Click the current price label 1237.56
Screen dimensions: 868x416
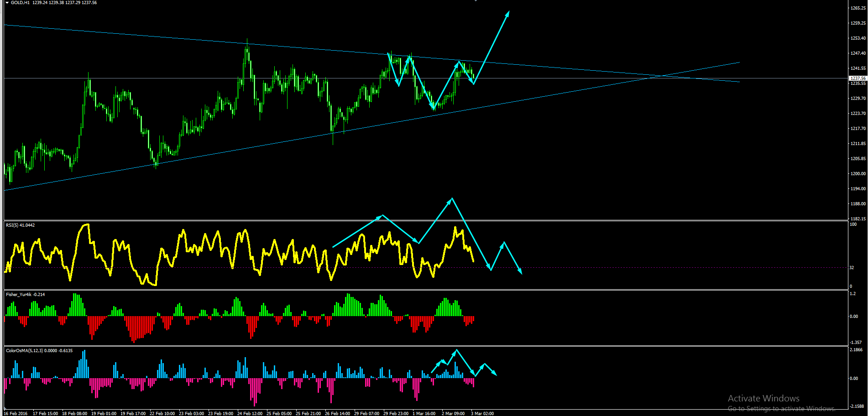point(858,78)
